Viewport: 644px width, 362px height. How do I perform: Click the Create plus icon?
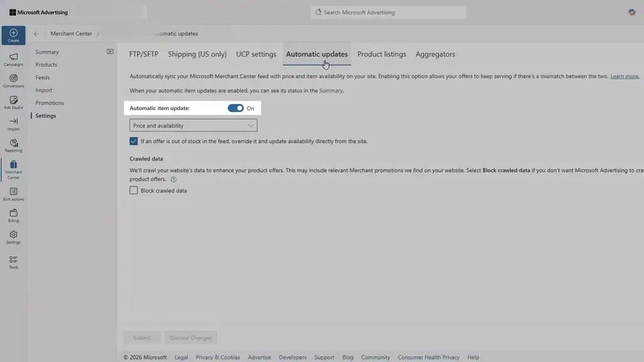coord(14,33)
